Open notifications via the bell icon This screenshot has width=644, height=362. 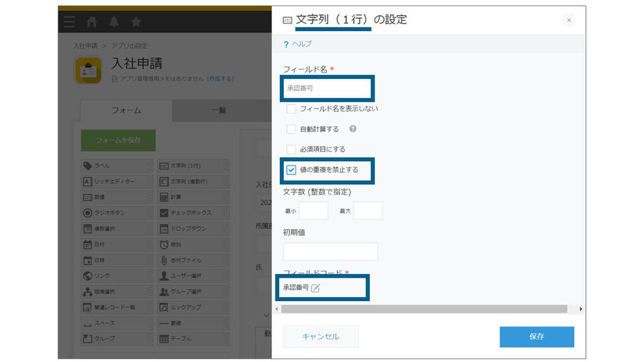tap(114, 21)
